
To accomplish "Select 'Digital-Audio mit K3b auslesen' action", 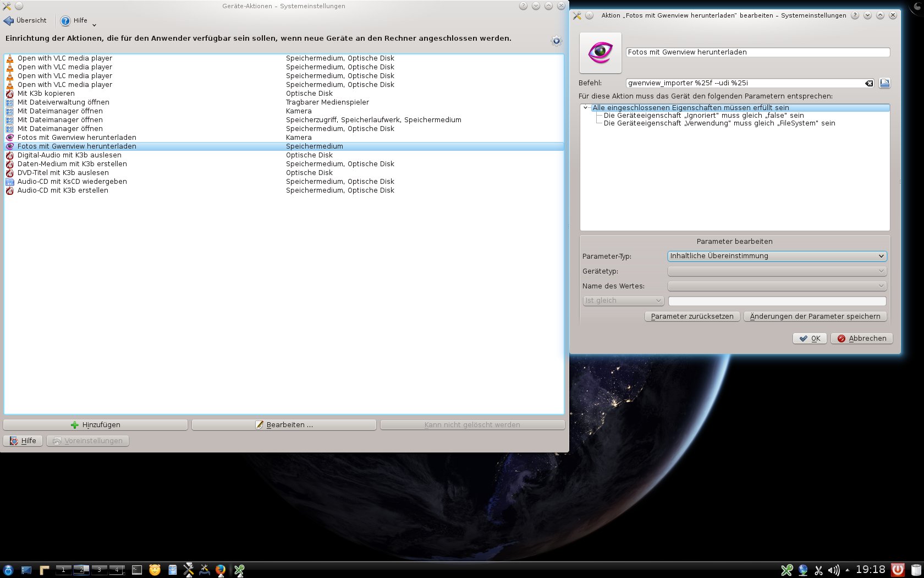I will click(x=69, y=155).
